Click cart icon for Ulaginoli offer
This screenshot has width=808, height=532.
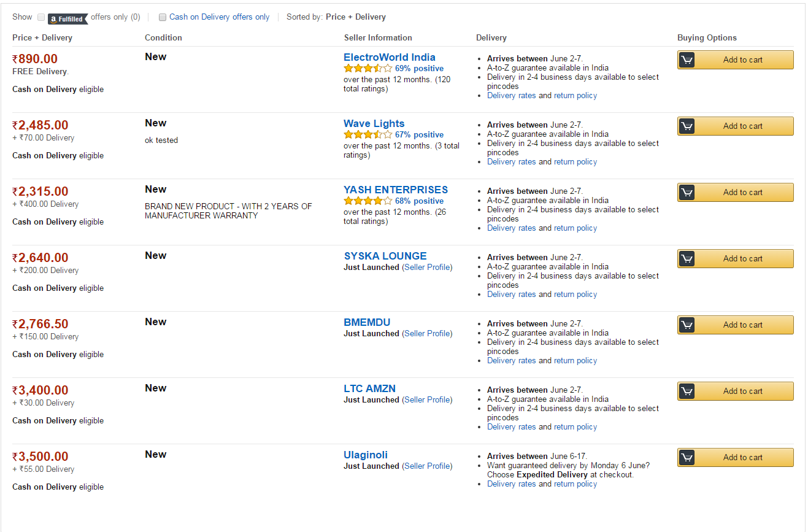pos(687,457)
